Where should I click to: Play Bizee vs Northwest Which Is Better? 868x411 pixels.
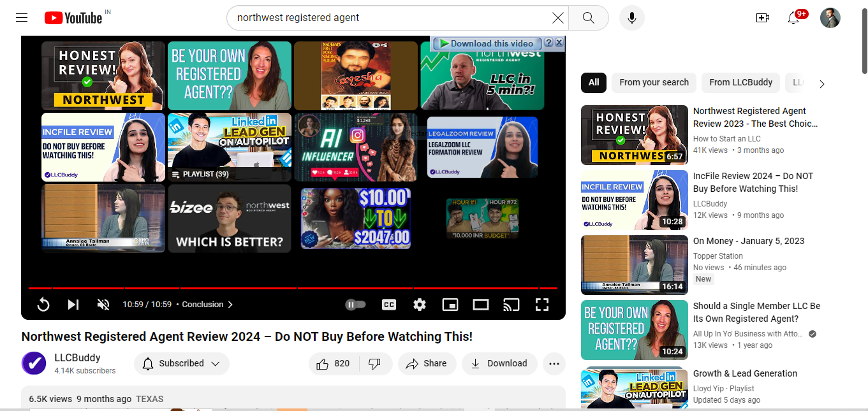coord(230,219)
